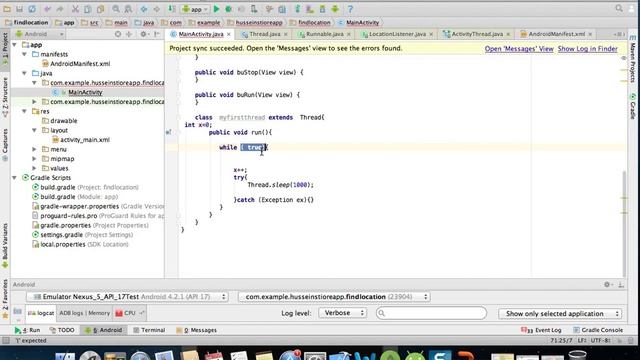
Task: Click the Help question mark icon
Action: pyautogui.click(x=350, y=9)
